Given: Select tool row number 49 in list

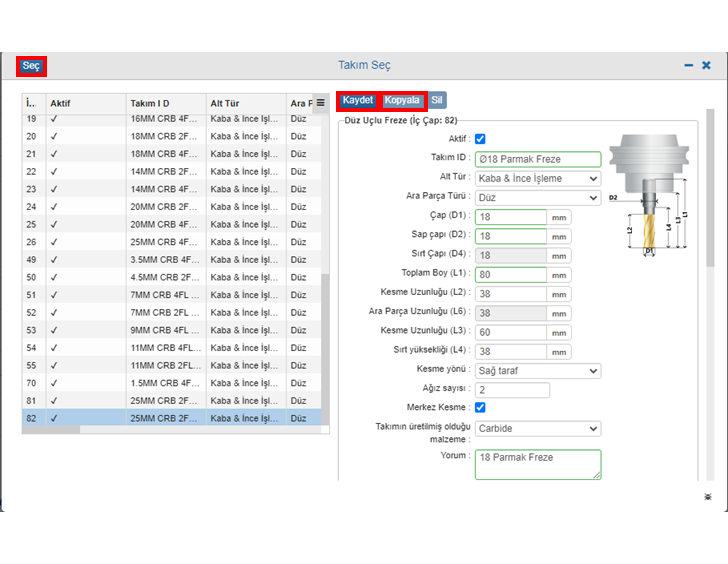Looking at the screenshot, I should coord(170,260).
